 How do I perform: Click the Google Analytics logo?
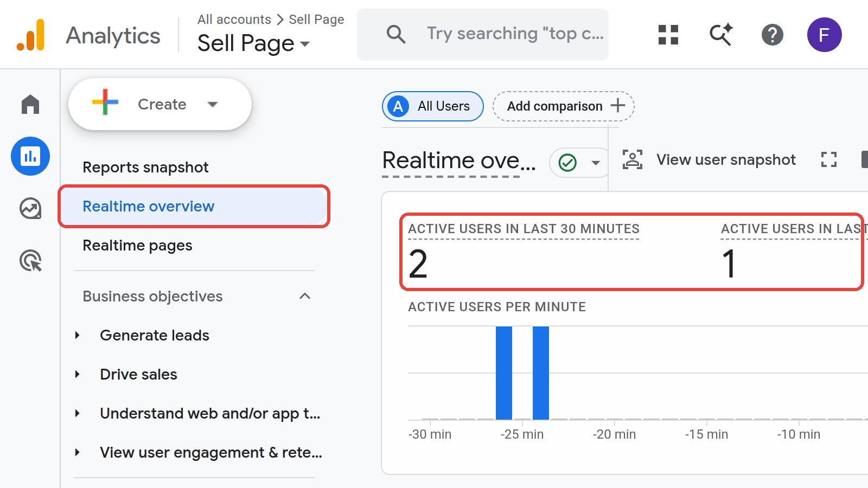click(x=31, y=35)
